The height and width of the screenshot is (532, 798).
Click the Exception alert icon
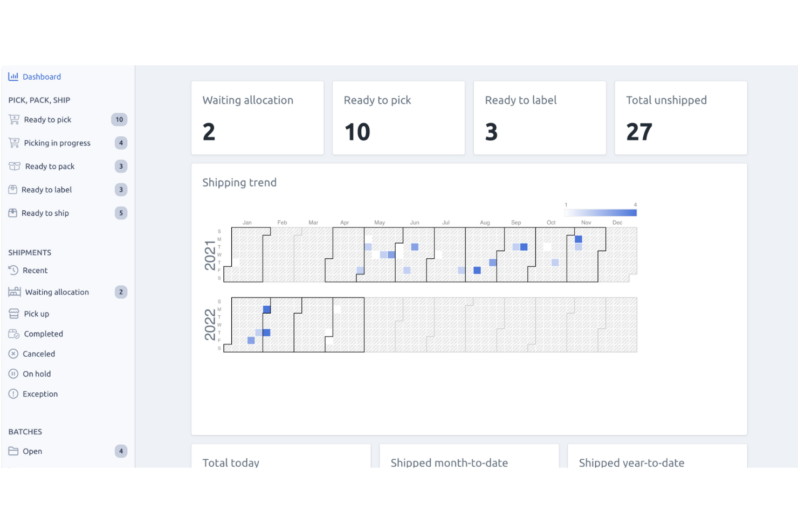tap(13, 393)
